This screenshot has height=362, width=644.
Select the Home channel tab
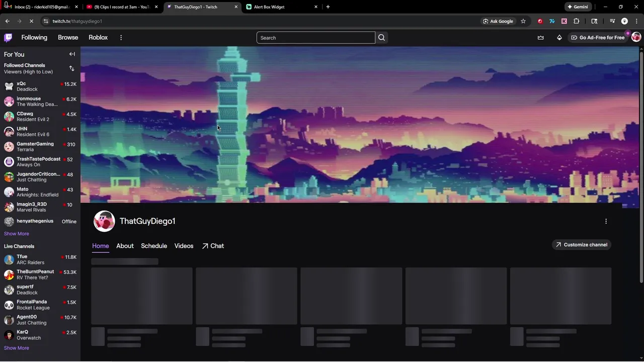coord(100,246)
